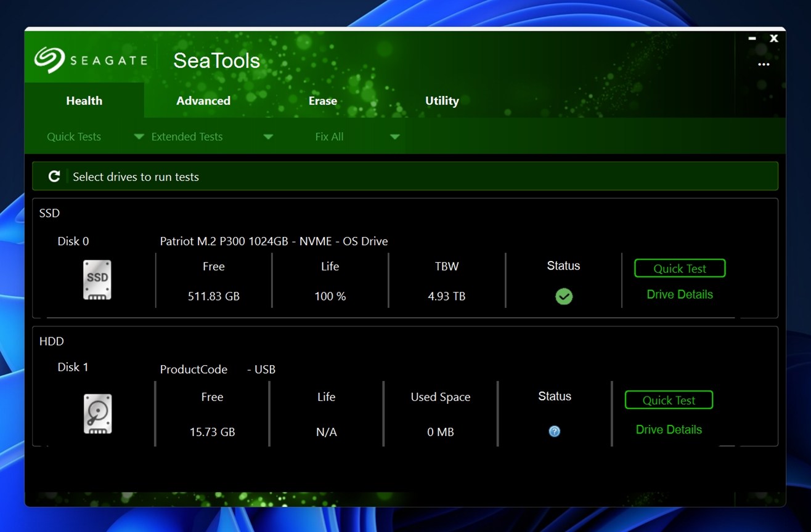Click the green checkmark status icon
The image size is (811, 532).
click(563, 297)
